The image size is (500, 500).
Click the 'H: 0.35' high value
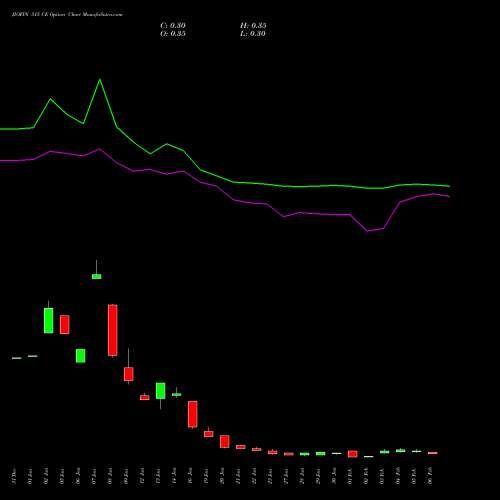click(x=253, y=25)
